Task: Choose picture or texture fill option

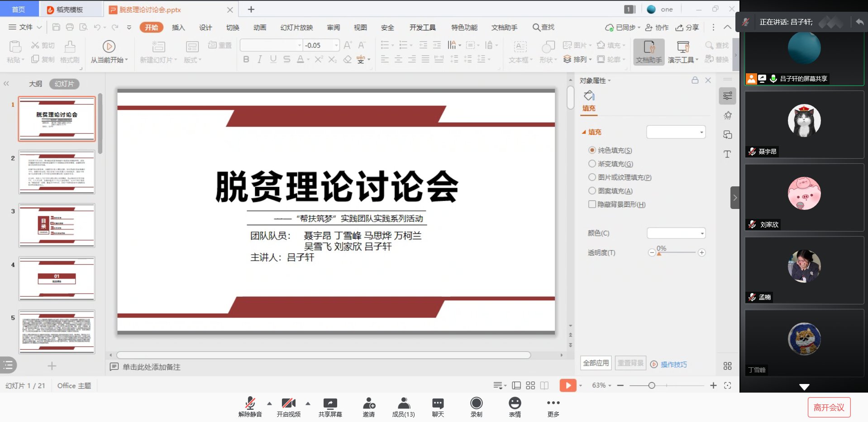Action: point(592,177)
